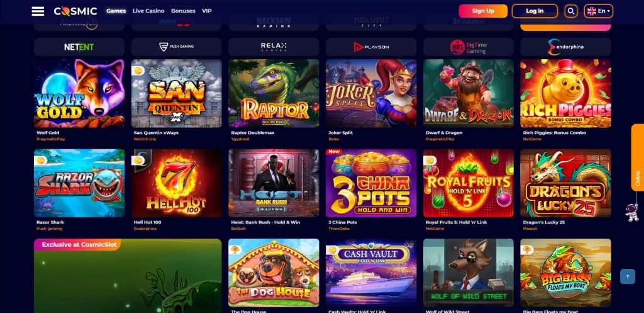Click the scroll-to-top arrow button
This screenshot has width=644, height=313.
click(x=627, y=276)
